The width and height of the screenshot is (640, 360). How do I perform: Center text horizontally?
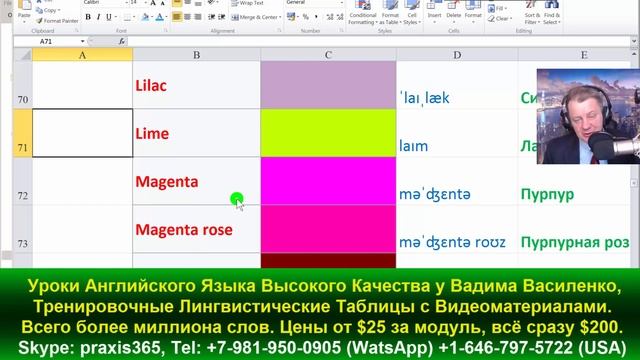[x=187, y=17]
